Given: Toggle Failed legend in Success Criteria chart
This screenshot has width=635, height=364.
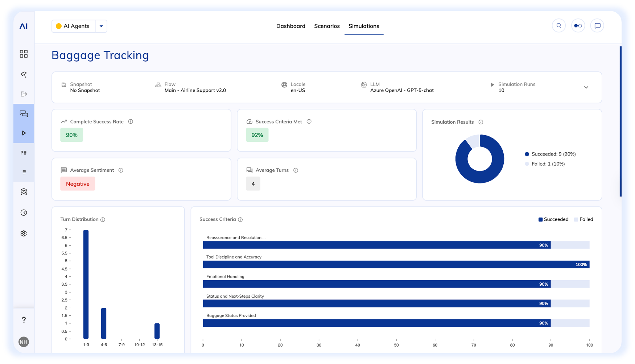Looking at the screenshot, I should (x=583, y=219).
